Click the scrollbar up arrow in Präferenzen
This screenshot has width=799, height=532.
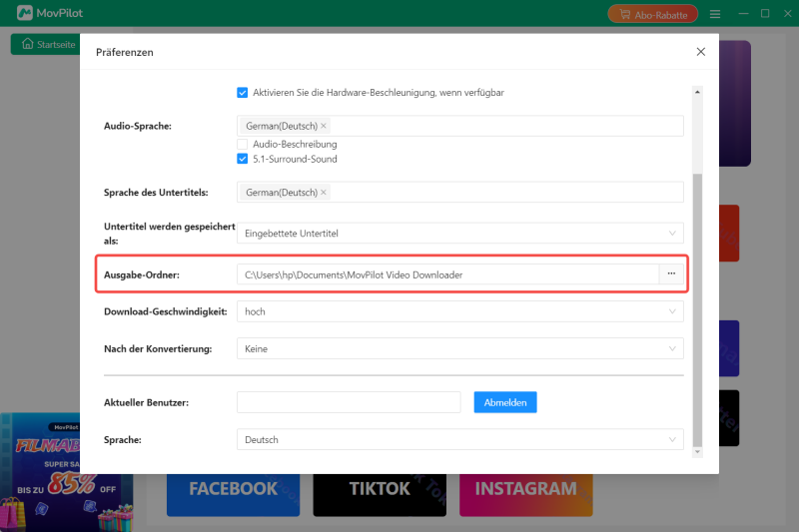(x=697, y=92)
